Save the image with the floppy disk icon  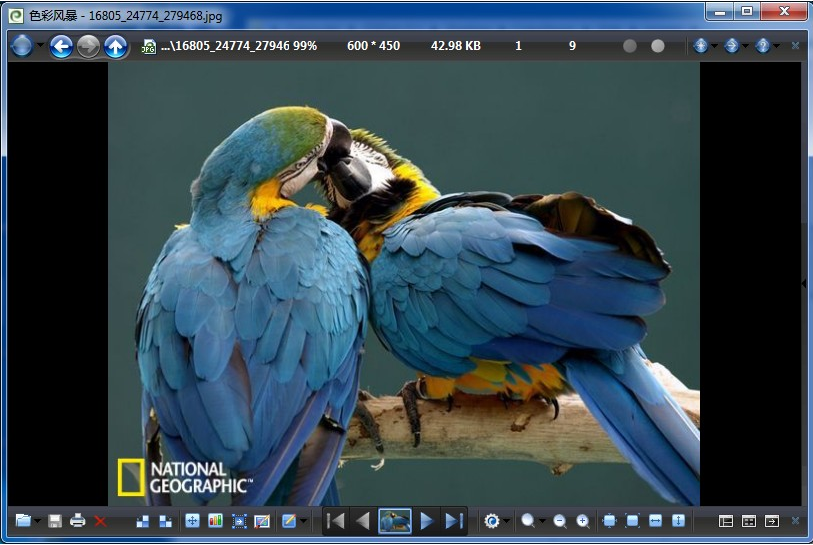pyautogui.click(x=55, y=521)
